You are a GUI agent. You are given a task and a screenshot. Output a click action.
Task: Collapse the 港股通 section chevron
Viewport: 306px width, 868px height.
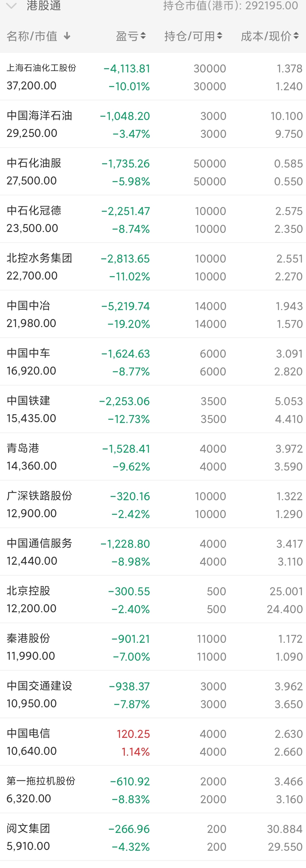[11, 6]
